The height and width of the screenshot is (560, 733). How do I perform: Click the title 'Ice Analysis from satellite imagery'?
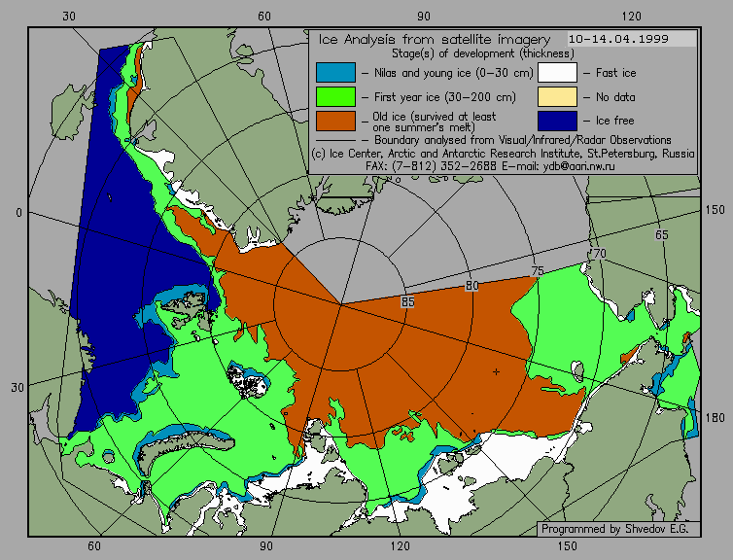click(435, 39)
